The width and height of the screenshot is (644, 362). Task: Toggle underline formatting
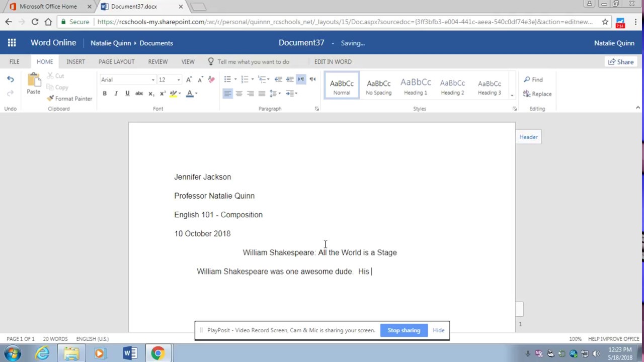[127, 94]
